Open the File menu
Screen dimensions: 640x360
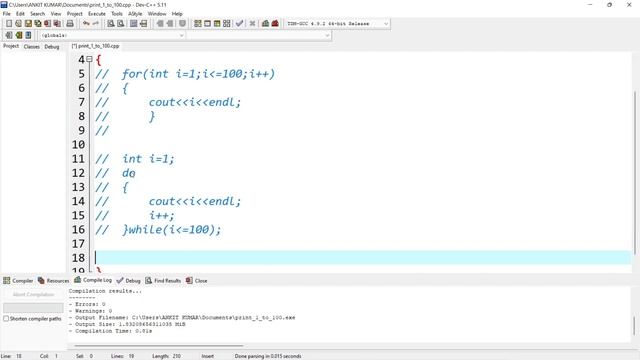coord(7,13)
